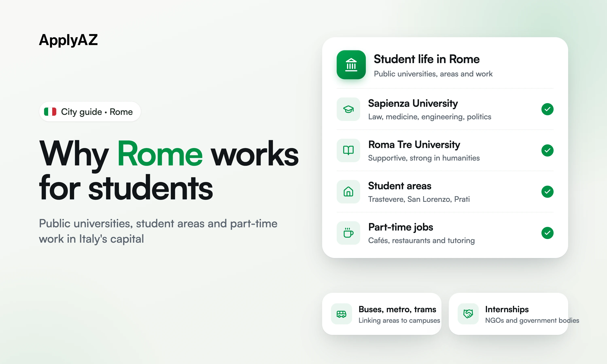
Task: Click the Italian flag icon in city guide badge
Action: [50, 112]
